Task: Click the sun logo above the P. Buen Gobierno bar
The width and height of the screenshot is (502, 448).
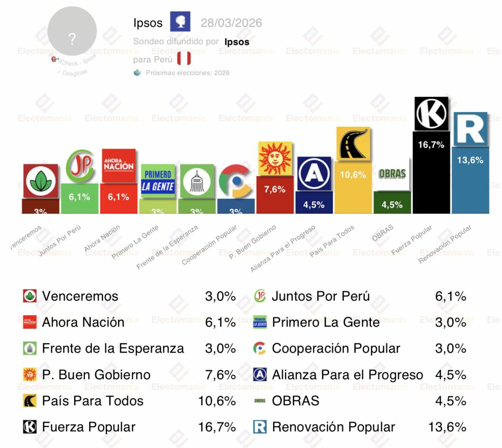Action: click(275, 158)
